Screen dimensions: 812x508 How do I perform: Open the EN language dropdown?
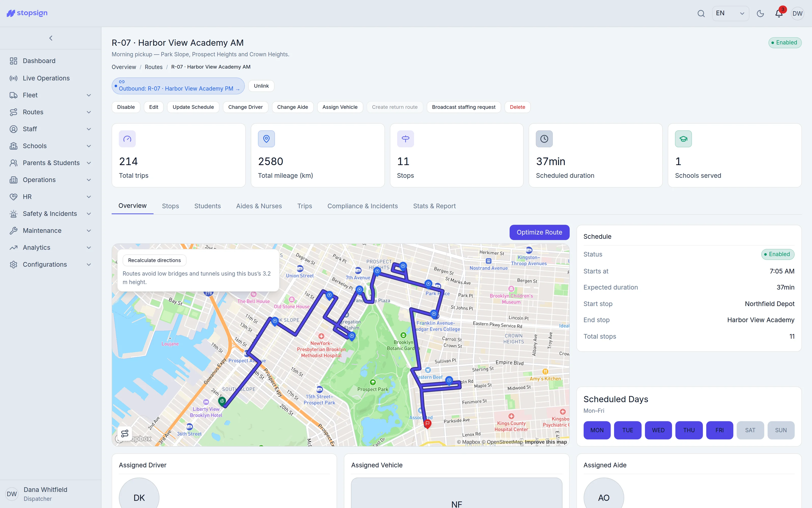point(731,13)
